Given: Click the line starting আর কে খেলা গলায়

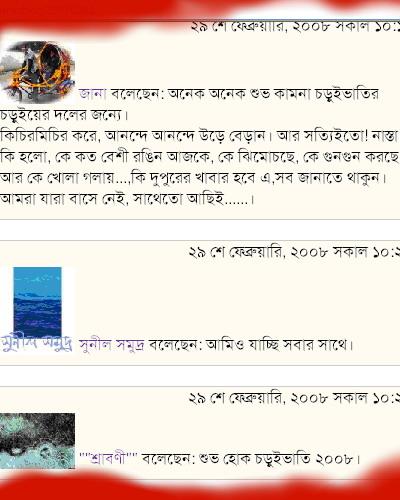Looking at the screenshot, I should [x=193, y=178].
